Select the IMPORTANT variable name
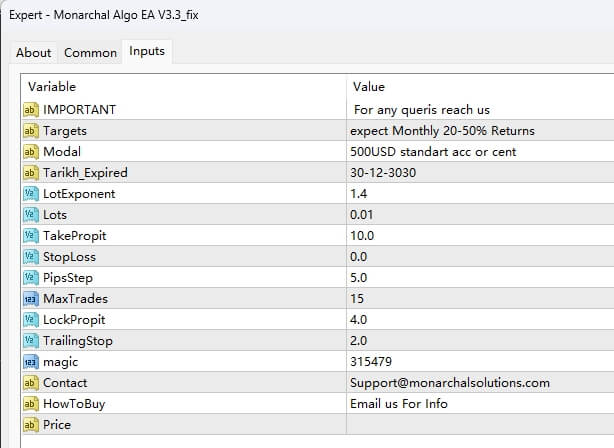 (79, 110)
